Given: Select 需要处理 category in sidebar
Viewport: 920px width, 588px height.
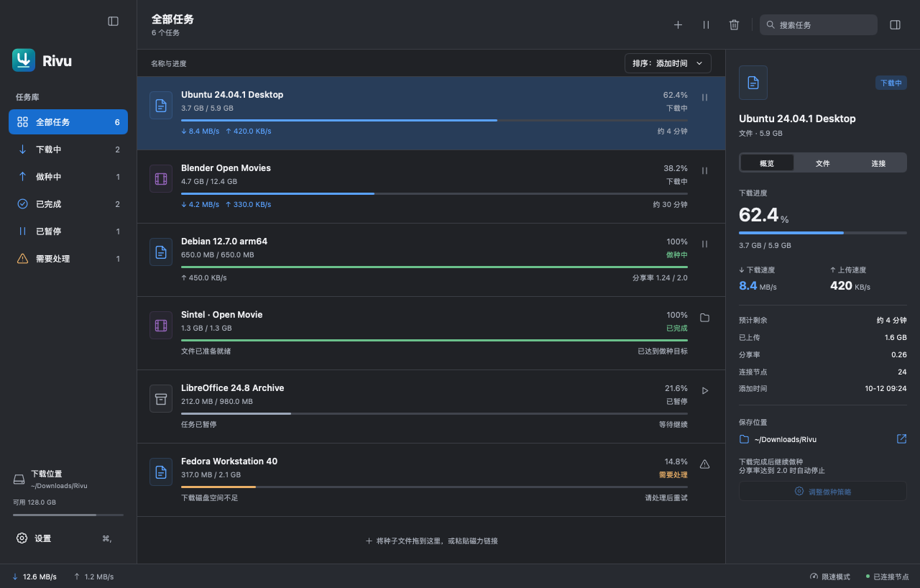Looking at the screenshot, I should point(68,259).
